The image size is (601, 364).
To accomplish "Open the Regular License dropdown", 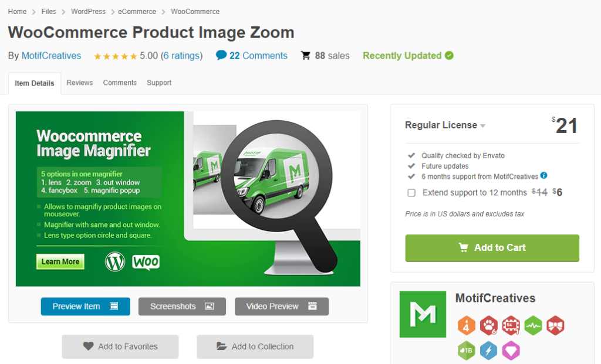I will [445, 125].
